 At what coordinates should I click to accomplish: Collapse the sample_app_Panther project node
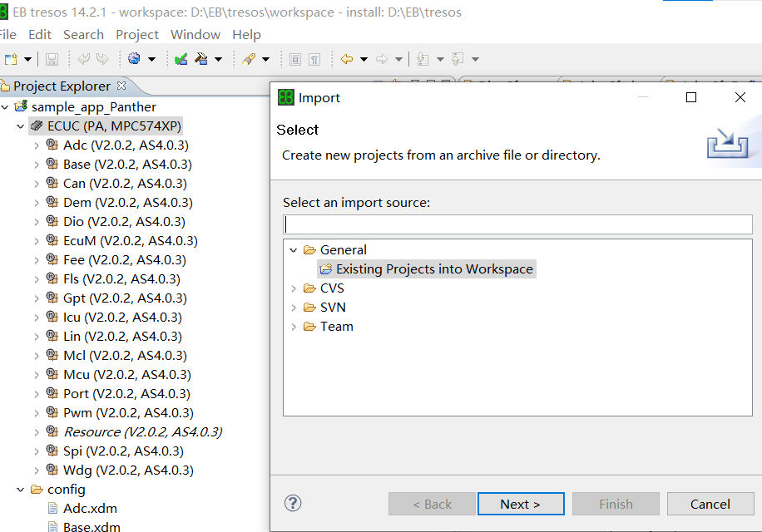click(5, 106)
